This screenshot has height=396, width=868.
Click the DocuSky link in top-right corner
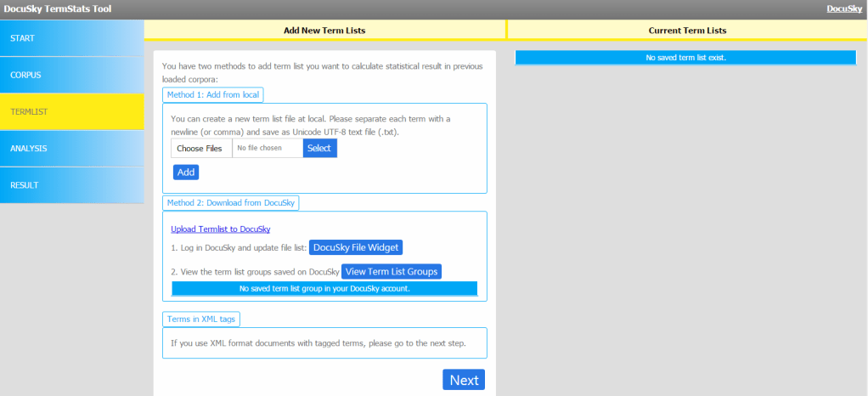tap(843, 8)
